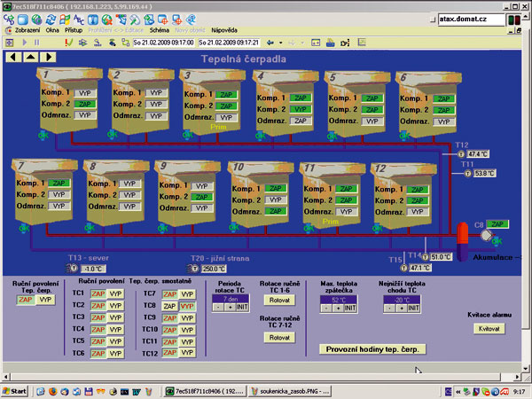Click the left arrow navigation button above the diagram
Viewport: 532px width, 399px height.
pyautogui.click(x=15, y=57)
